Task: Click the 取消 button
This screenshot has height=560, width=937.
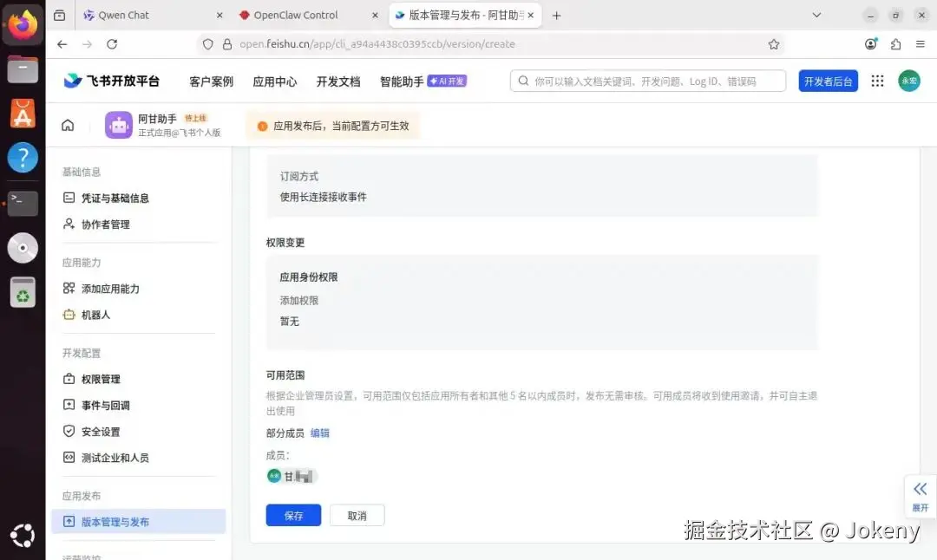Action: 357,515
